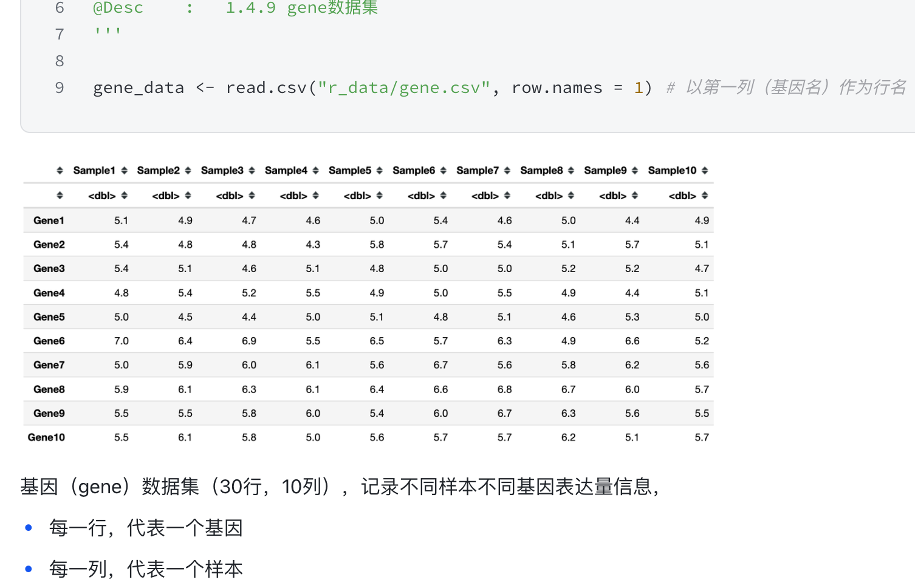The width and height of the screenshot is (915, 588).
Task: Sort table by Sample3 column arrows
Action: pyautogui.click(x=252, y=171)
